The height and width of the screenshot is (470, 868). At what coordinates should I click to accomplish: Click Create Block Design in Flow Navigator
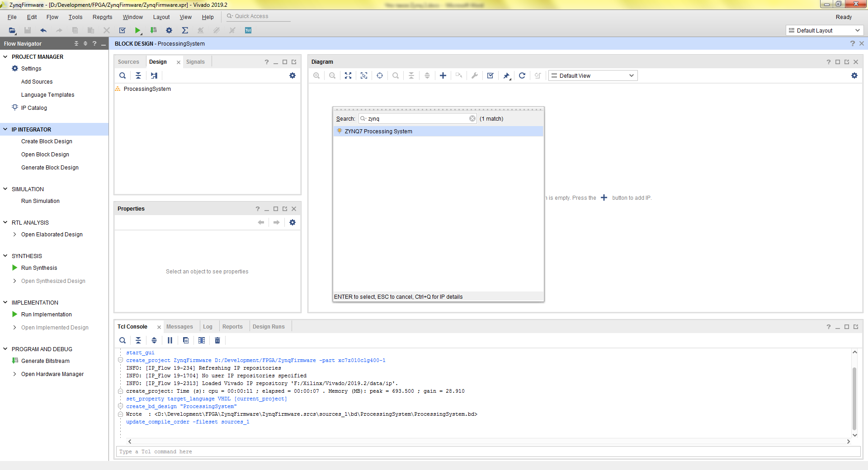click(47, 141)
